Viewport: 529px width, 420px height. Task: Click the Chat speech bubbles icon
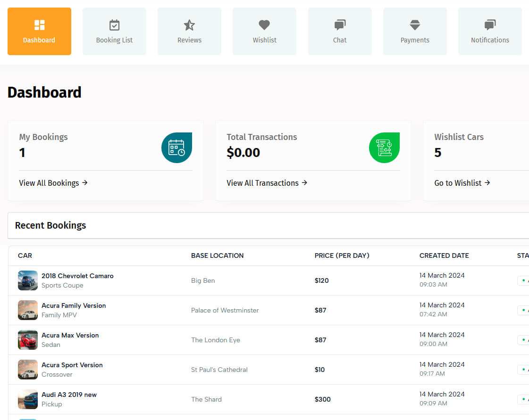(340, 25)
